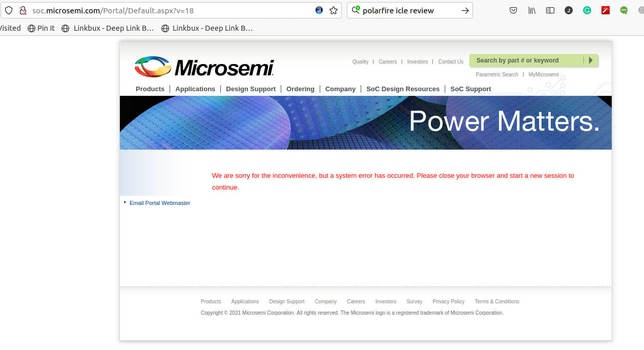This screenshot has width=644, height=350.
Task: Open footer Terms & Conditions link
Action: 497,301
